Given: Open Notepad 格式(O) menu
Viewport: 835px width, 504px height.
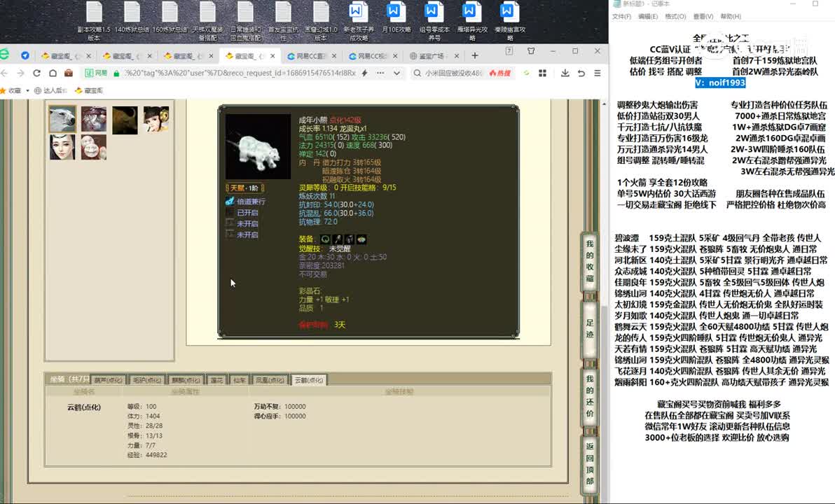Looking at the screenshot, I should click(x=675, y=17).
